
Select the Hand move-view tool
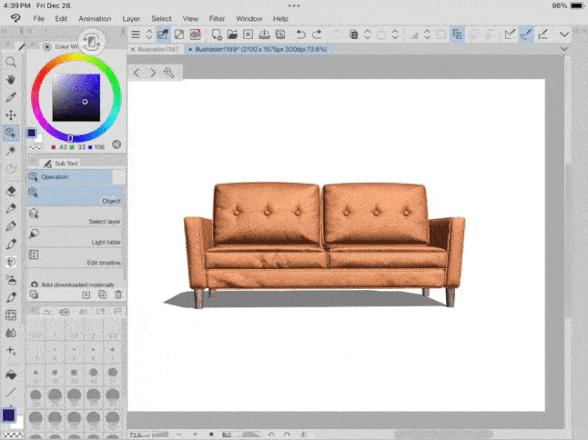coord(11,80)
